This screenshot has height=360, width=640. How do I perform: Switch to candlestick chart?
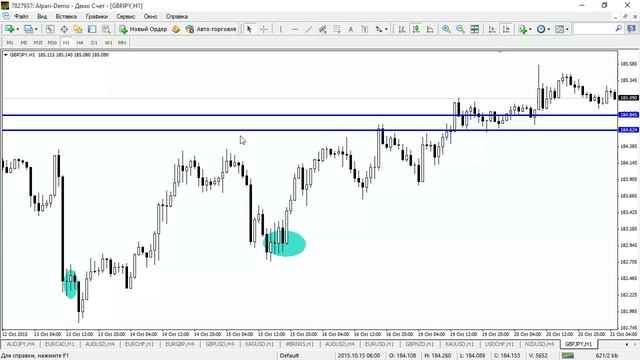[x=416, y=29]
